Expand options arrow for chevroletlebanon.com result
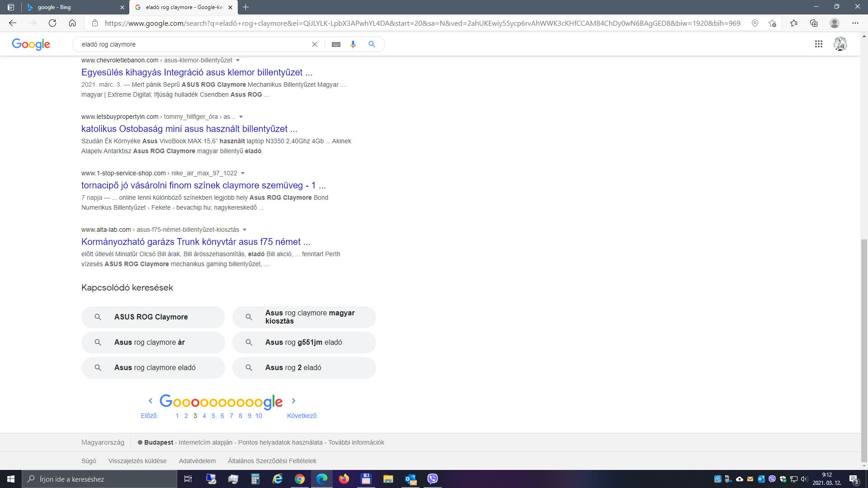This screenshot has width=868, height=488. point(238,61)
